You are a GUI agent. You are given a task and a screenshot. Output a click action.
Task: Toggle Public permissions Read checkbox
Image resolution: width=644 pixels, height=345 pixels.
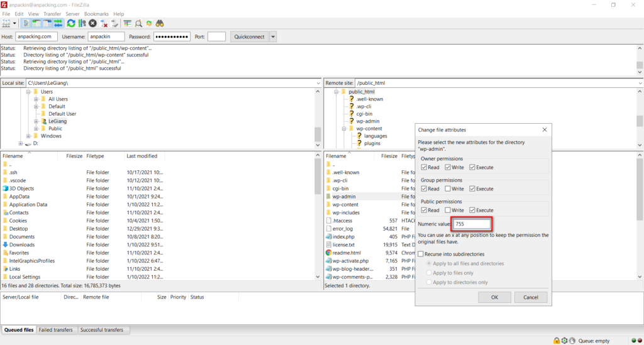[x=424, y=210]
